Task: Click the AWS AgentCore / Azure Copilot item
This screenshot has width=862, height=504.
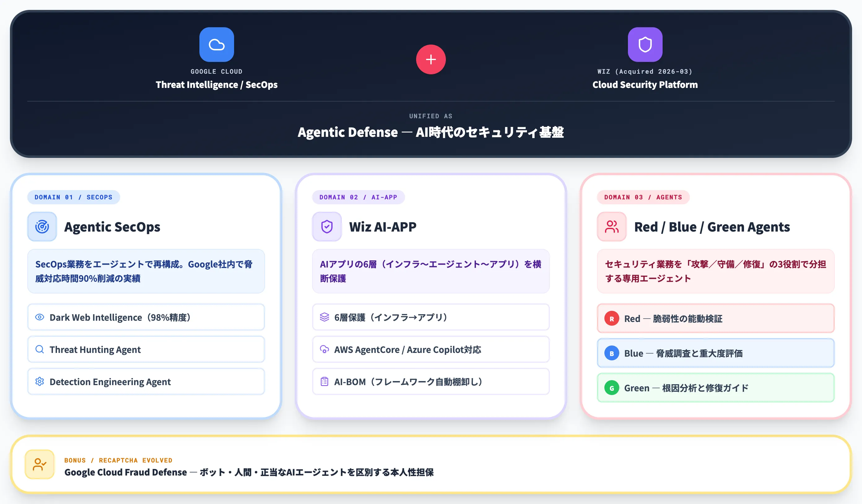Action: (430, 350)
